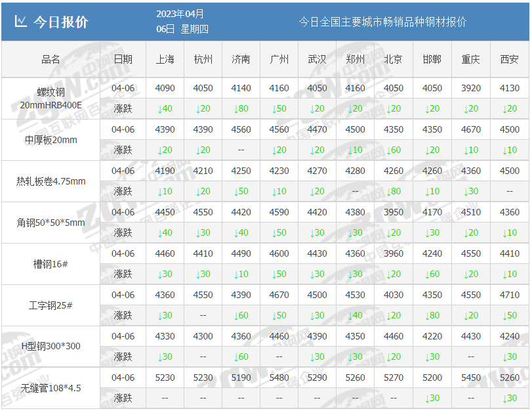Viewport: 532px width, 411px height.
Task: Click the ↑80 rise indicator for 北京 热轧板卷
Action: tap(393, 191)
